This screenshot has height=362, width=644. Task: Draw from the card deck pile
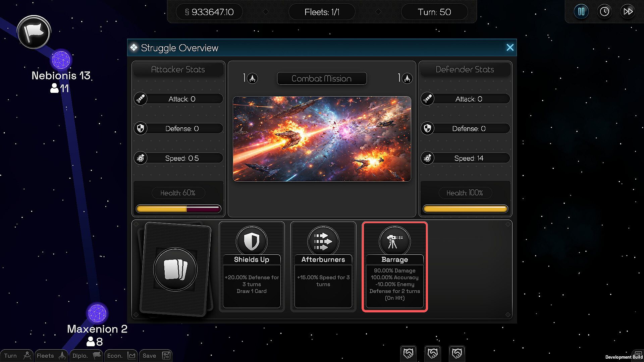[x=175, y=269]
